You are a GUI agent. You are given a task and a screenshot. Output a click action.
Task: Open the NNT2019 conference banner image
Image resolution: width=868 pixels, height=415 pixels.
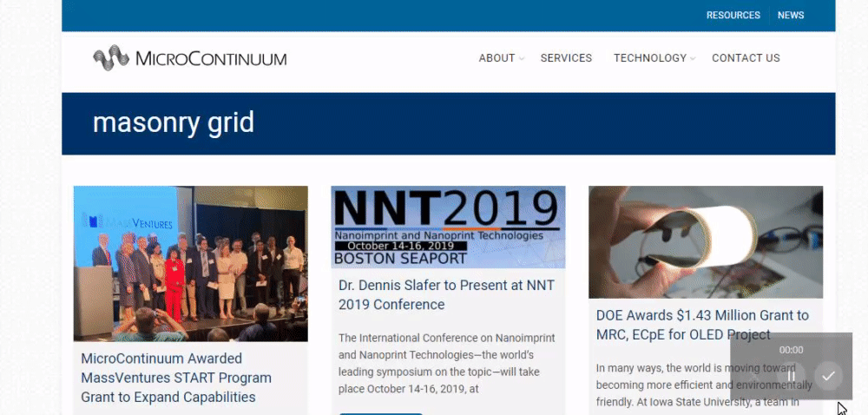click(x=448, y=227)
